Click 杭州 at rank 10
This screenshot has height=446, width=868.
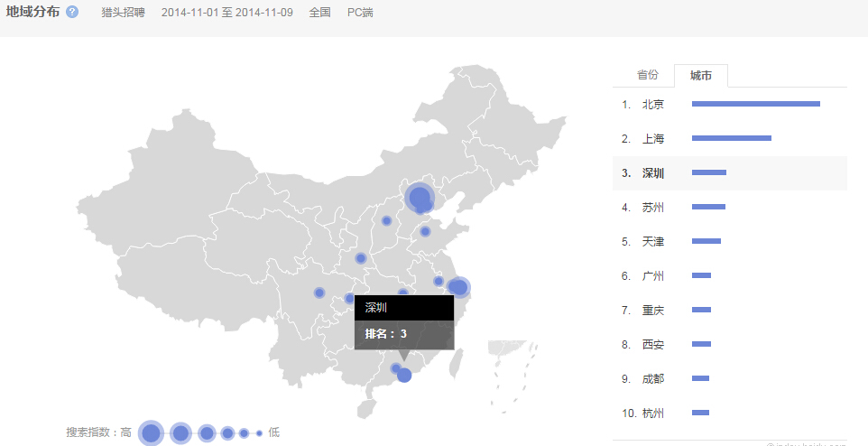(653, 413)
